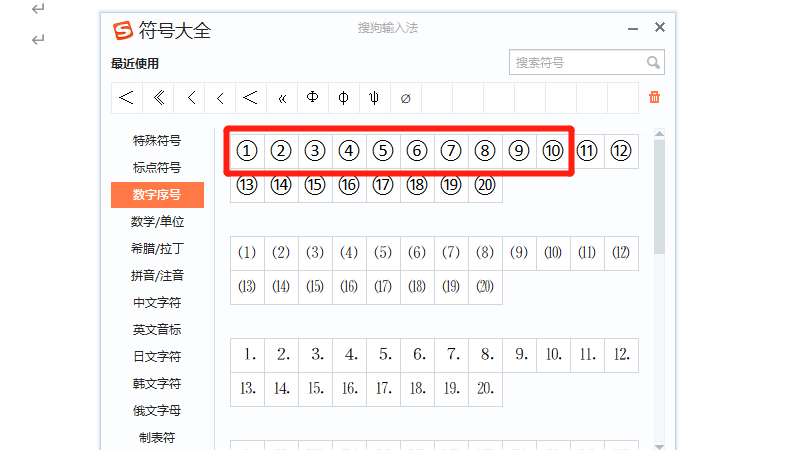Insert the circled number ① symbol
800x450 pixels.
[248, 151]
